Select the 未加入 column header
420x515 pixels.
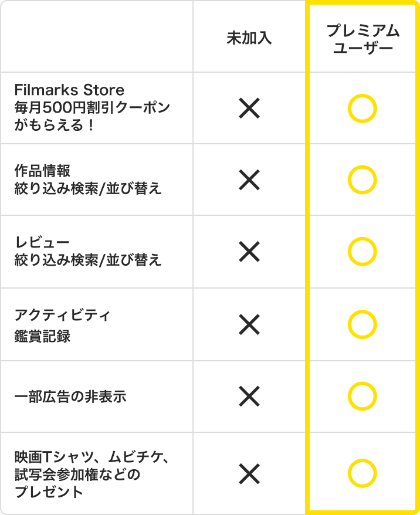[249, 39]
